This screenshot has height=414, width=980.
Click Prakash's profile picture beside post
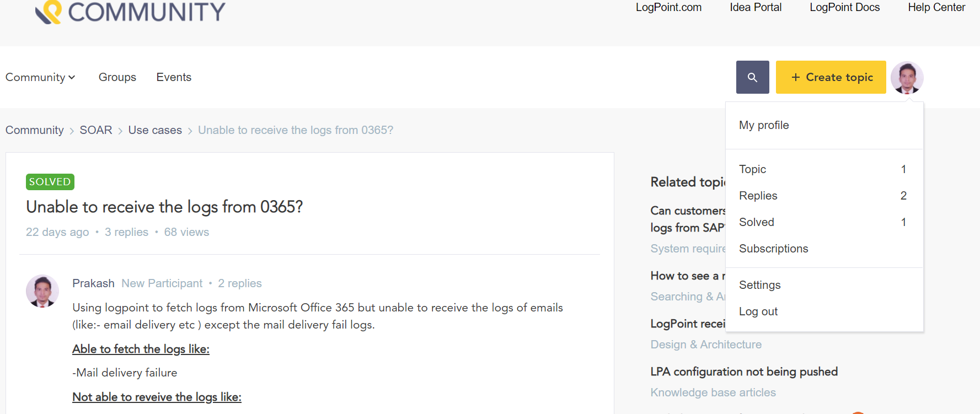point(42,291)
